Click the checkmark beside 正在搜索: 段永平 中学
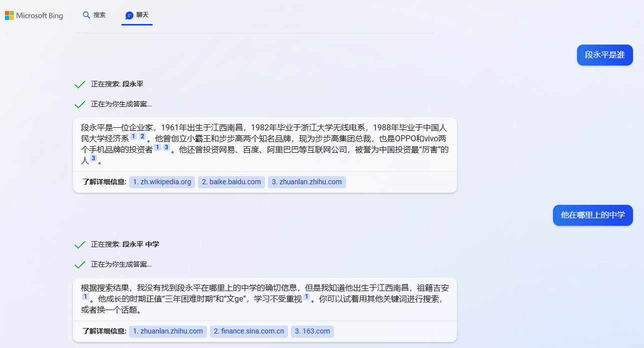 pyautogui.click(x=79, y=245)
